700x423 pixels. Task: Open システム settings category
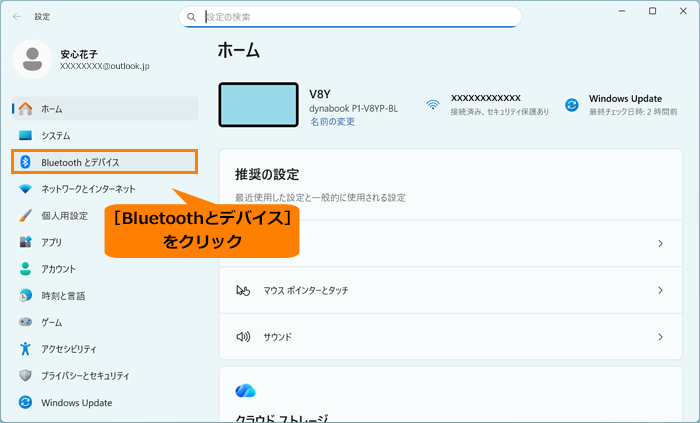coord(105,135)
